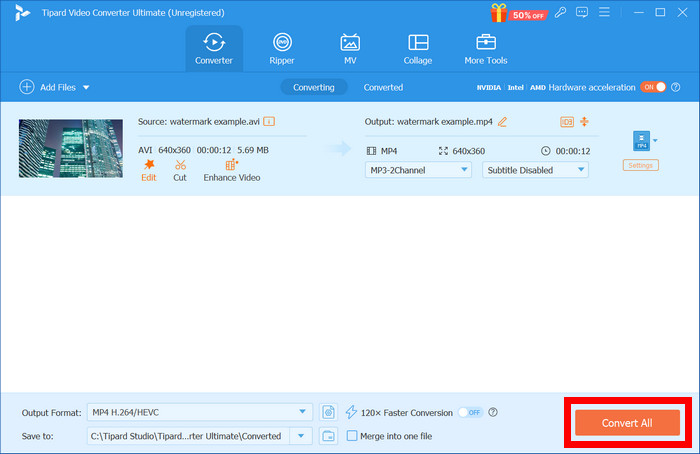Screen dimensions: 700x454
Task: Toggle 120× Faster Conversion switch on
Action: click(471, 412)
